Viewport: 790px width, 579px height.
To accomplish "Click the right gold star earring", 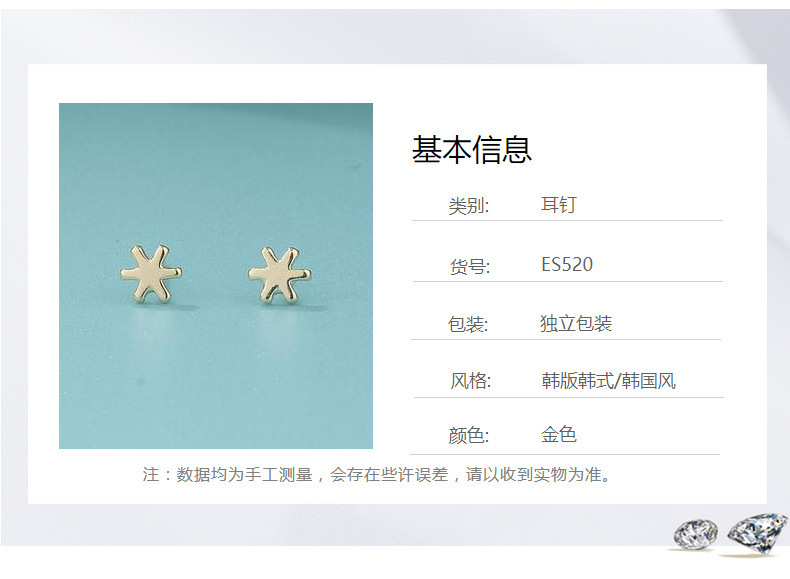I will tap(280, 275).
